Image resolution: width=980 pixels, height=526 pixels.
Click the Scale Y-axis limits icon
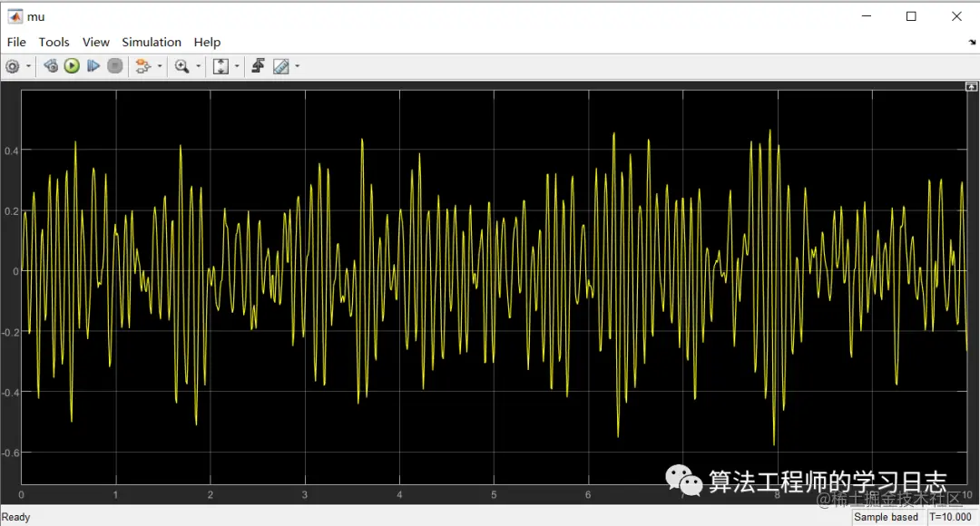220,66
